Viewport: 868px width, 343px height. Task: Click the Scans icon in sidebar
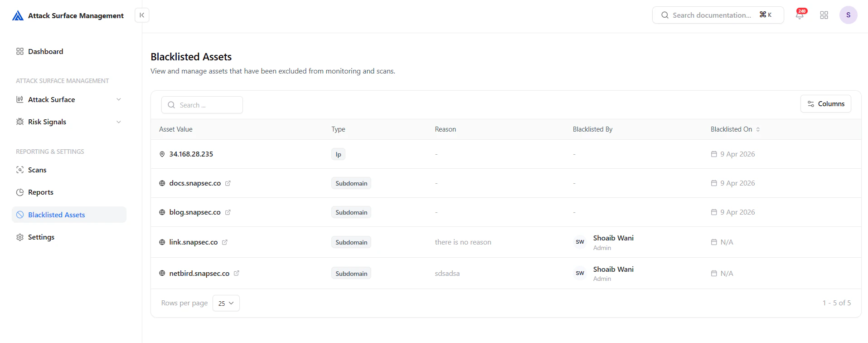pyautogui.click(x=20, y=170)
